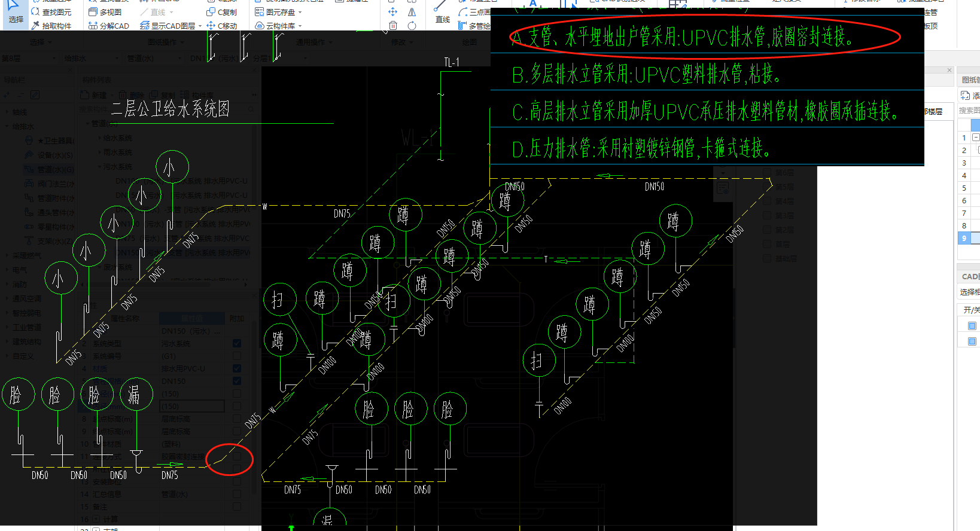Expand the 采暖燃气 navigation node
Viewport: 980px width, 531px height.
coord(7,256)
